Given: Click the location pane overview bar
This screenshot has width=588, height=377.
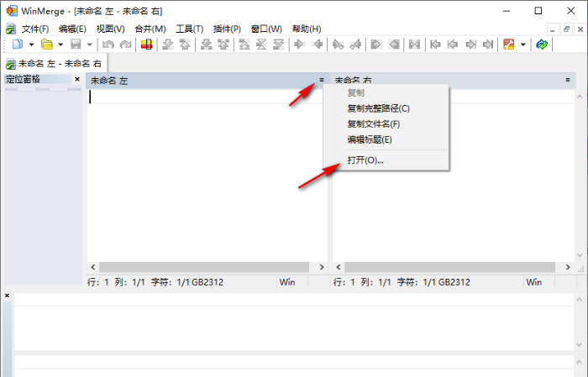Looking at the screenshot, I should click(43, 89).
